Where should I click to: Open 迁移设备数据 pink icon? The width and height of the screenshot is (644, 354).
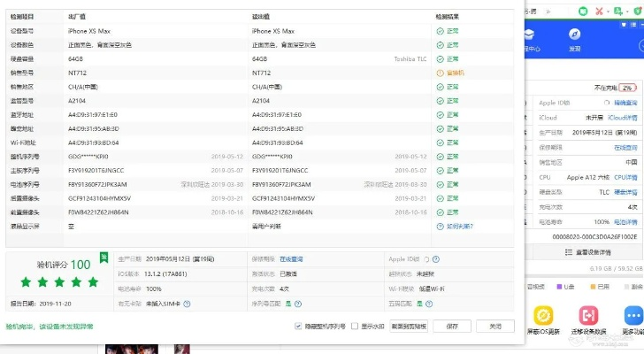pyautogui.click(x=588, y=316)
